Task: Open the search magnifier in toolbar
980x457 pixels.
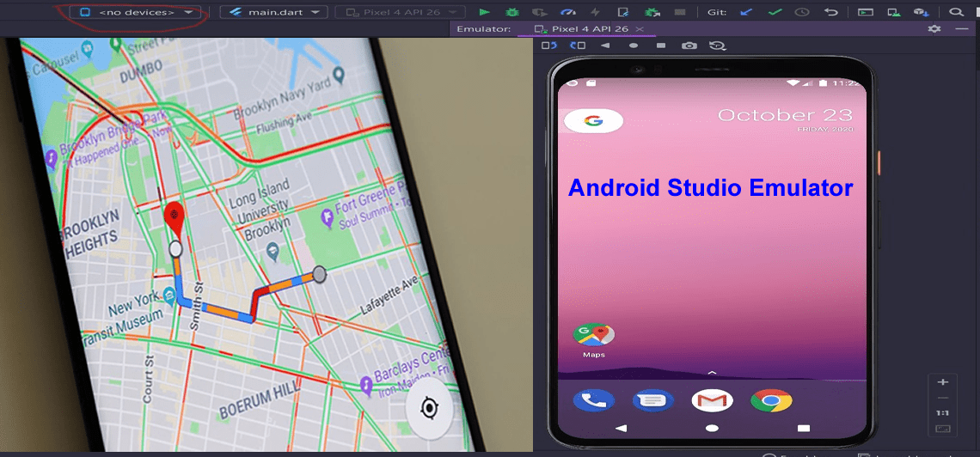Action: tap(957, 13)
